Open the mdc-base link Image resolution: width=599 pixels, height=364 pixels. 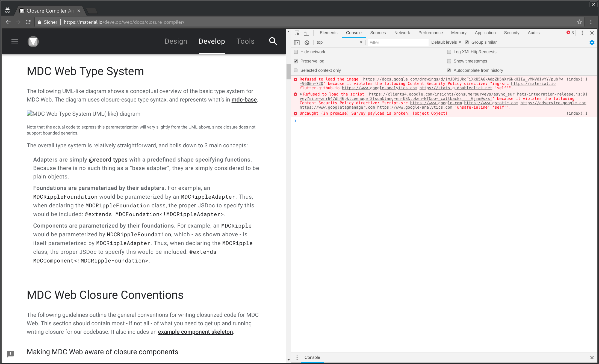pos(244,100)
